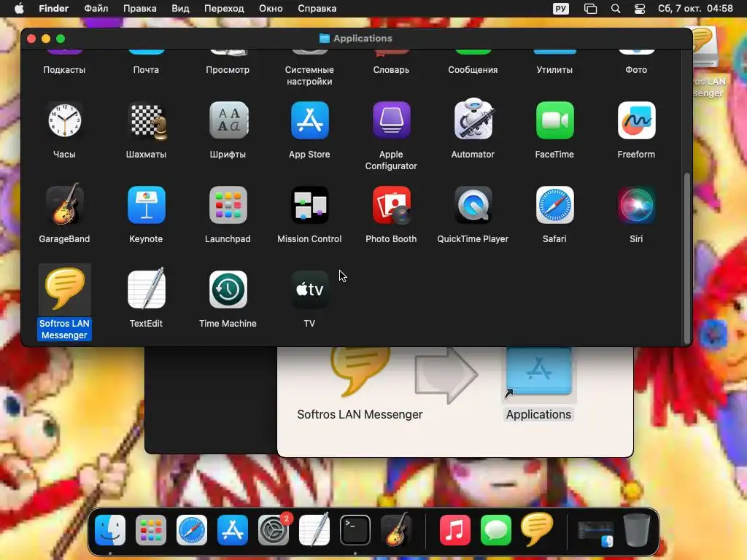Select Launchpad icon in Applications window
Screen dimensions: 747x560
click(x=228, y=205)
